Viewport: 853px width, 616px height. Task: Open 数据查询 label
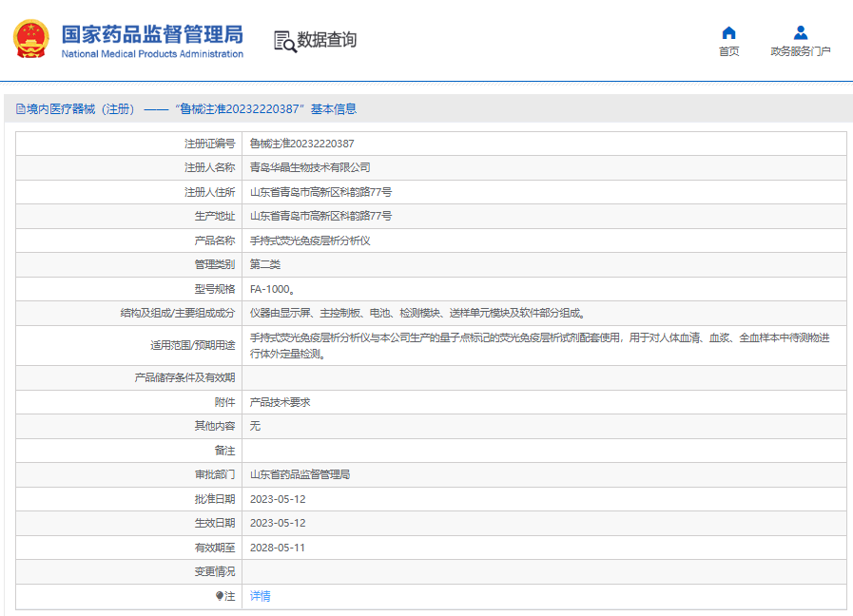326,40
